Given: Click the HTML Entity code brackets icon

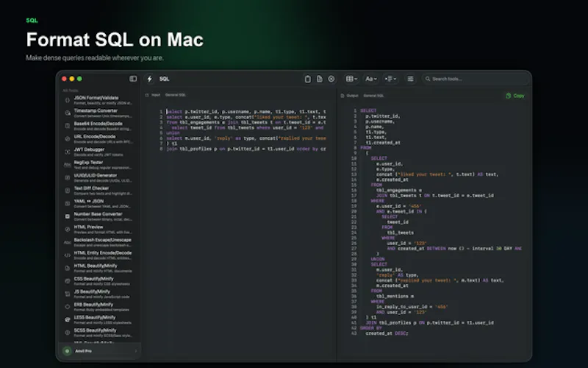Looking at the screenshot, I should (68, 255).
